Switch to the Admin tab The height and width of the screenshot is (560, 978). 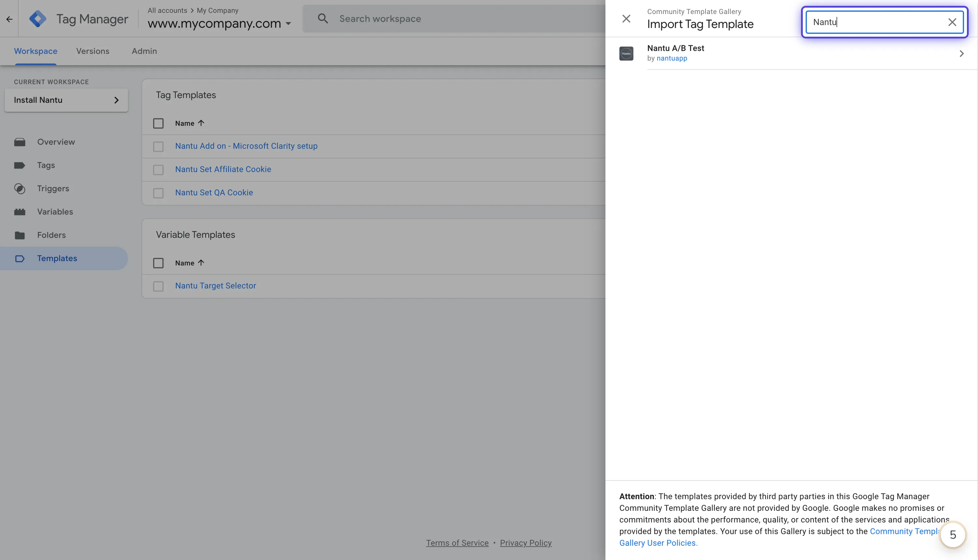[x=144, y=51]
